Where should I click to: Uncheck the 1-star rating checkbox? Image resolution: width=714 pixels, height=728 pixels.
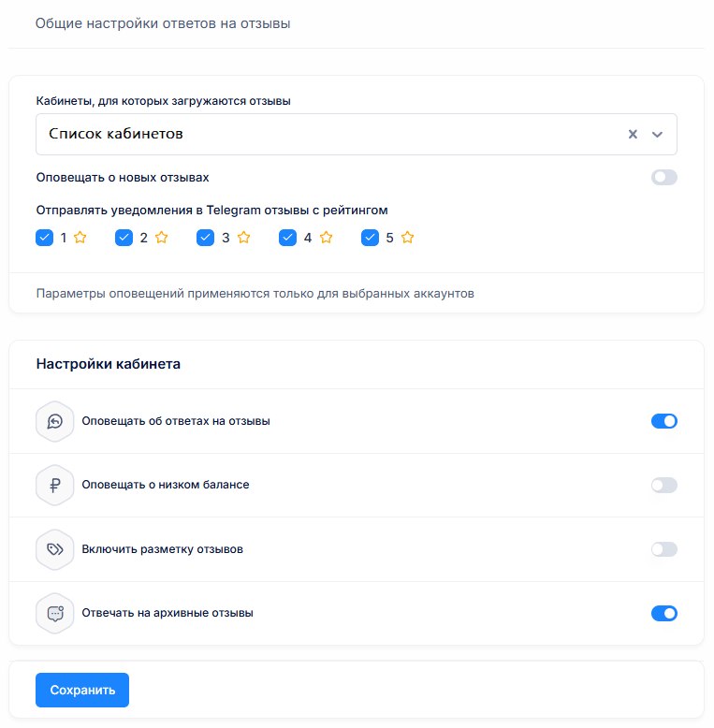click(44, 238)
